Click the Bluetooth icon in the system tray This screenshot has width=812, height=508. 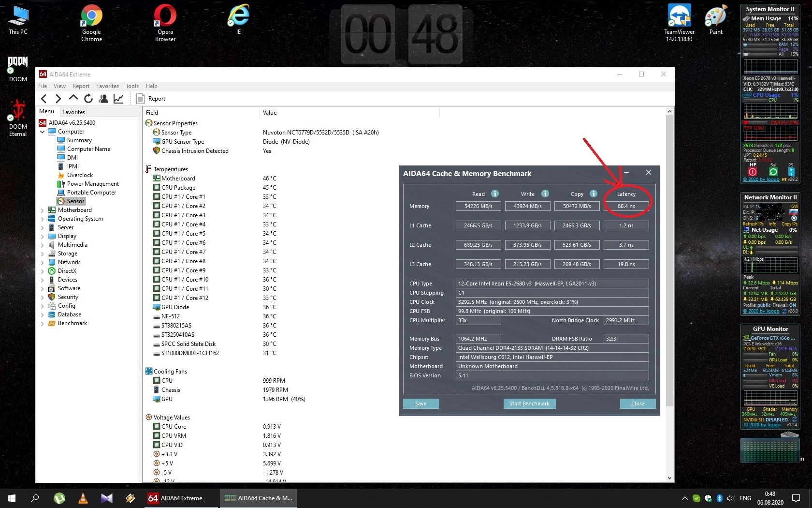719,498
